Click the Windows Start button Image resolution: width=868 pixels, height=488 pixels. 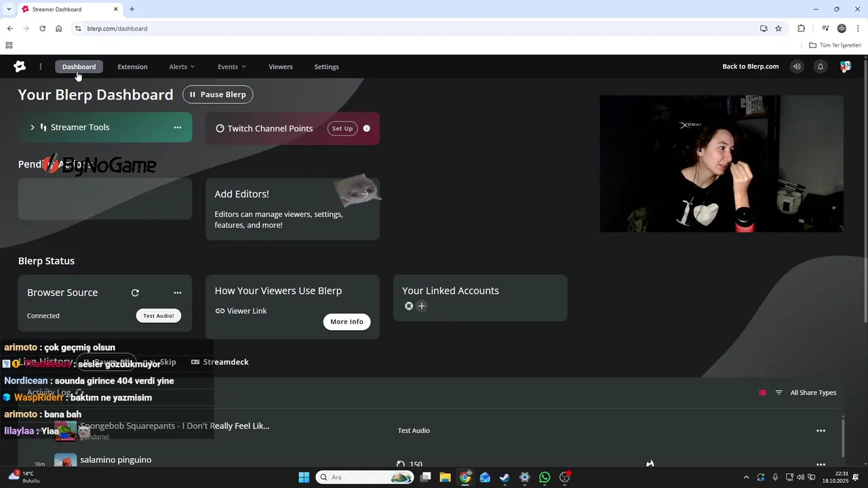pyautogui.click(x=304, y=477)
